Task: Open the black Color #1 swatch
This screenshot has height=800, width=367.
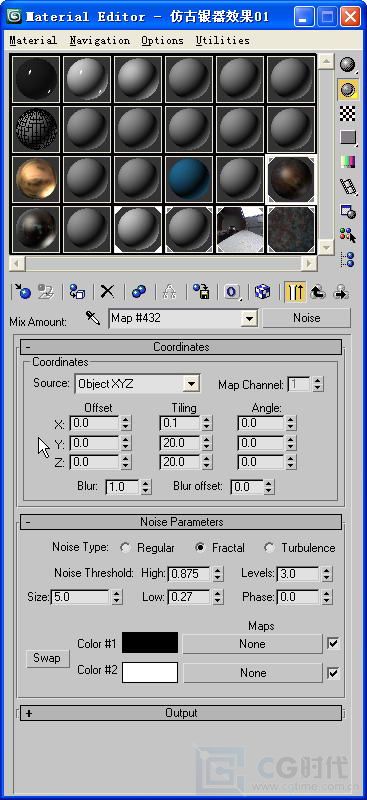Action: (x=150, y=643)
